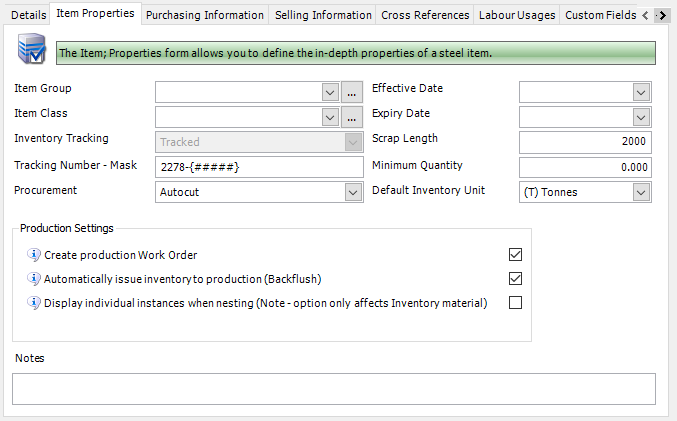The image size is (677, 421).
Task: Uncheck Create production Work Order checkbox
Action: pyautogui.click(x=516, y=255)
